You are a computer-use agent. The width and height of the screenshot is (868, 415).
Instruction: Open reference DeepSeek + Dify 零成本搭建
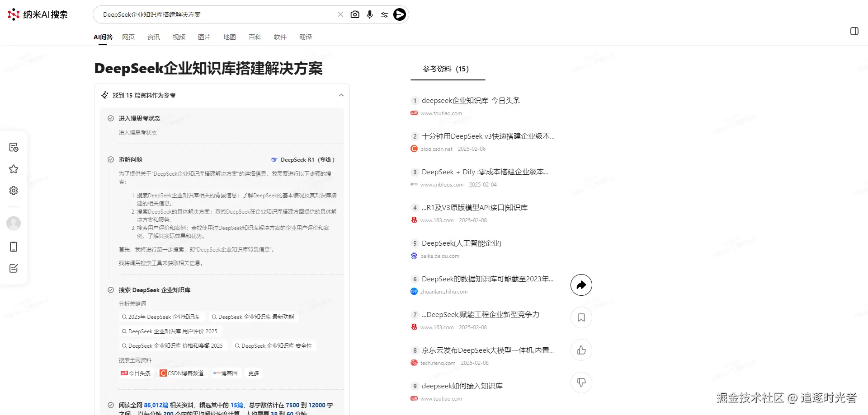click(x=485, y=172)
